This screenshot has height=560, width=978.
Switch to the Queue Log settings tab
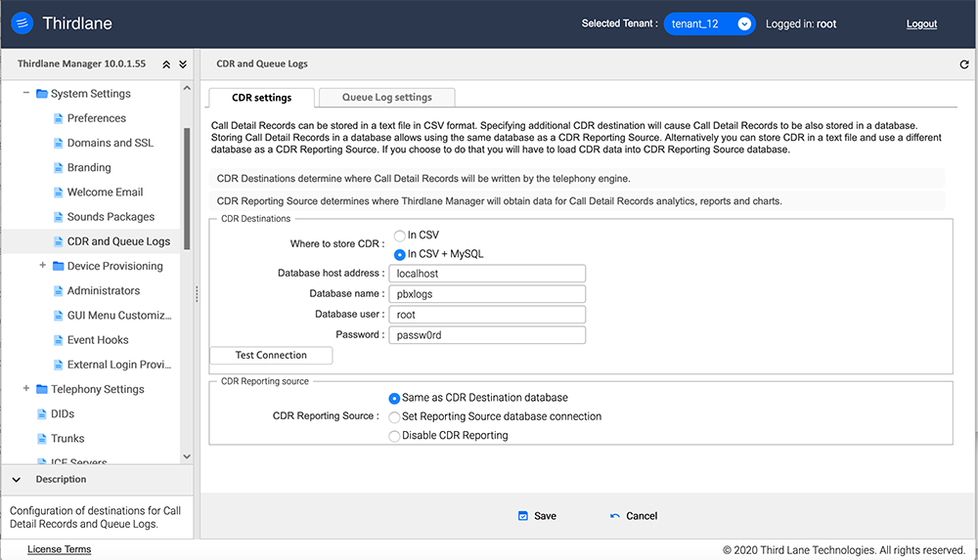point(386,98)
